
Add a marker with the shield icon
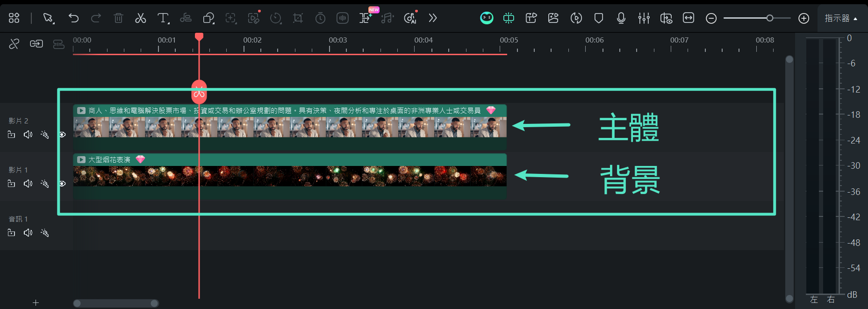click(x=598, y=18)
